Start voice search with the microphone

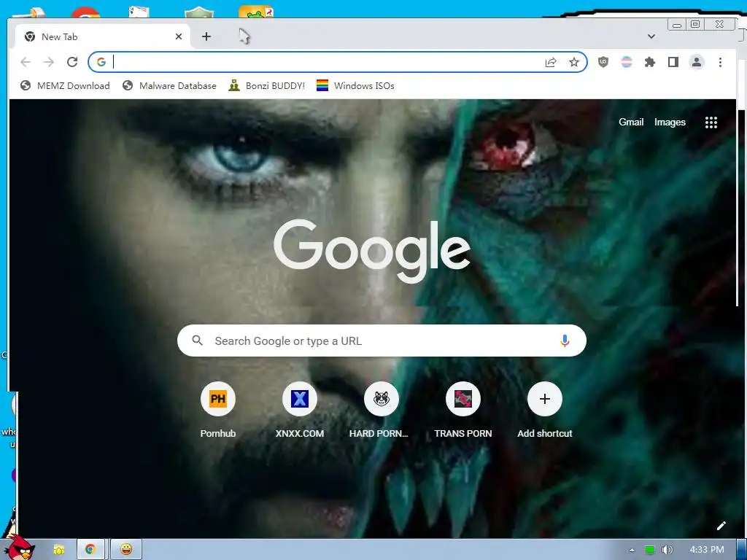[x=565, y=341]
